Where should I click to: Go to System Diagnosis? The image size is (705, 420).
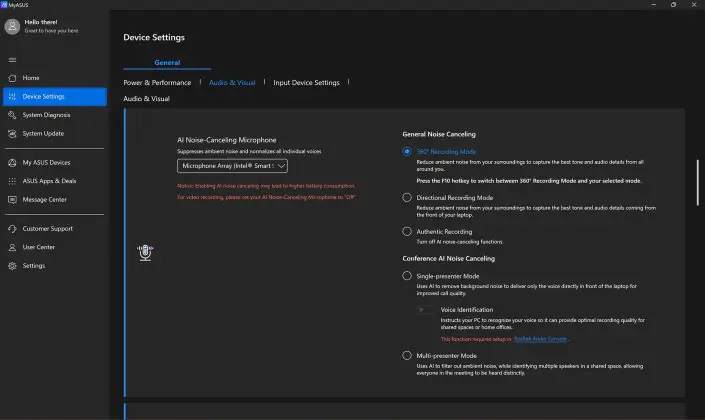(55, 115)
